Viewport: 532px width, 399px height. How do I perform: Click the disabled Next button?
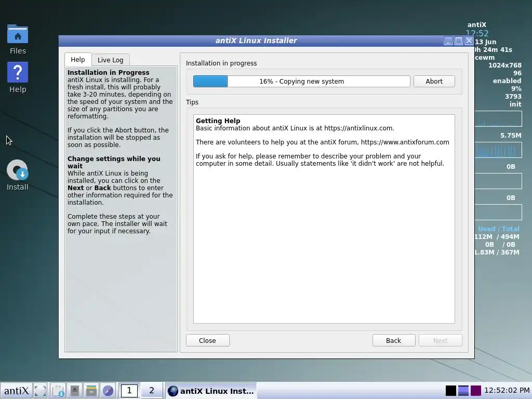(441, 340)
